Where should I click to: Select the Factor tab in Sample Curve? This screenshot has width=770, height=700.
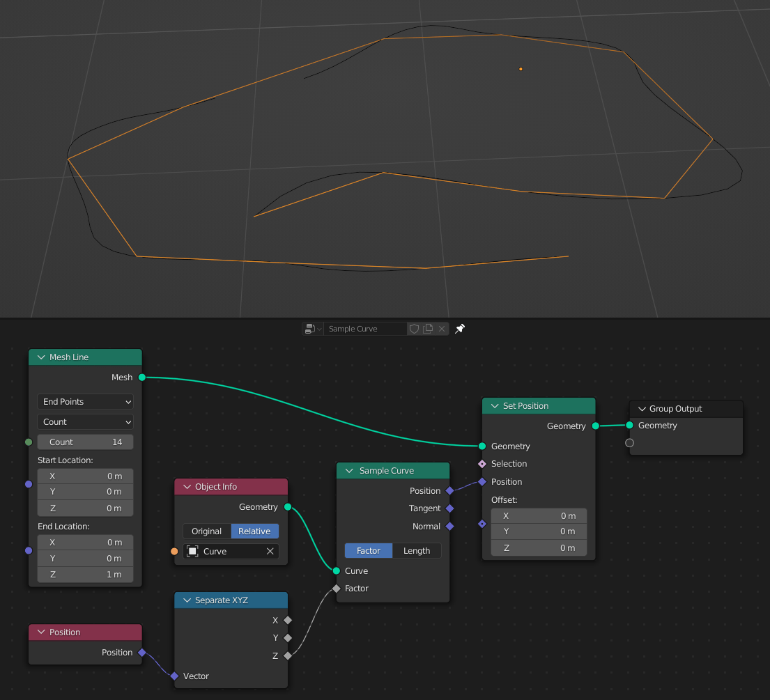click(368, 550)
